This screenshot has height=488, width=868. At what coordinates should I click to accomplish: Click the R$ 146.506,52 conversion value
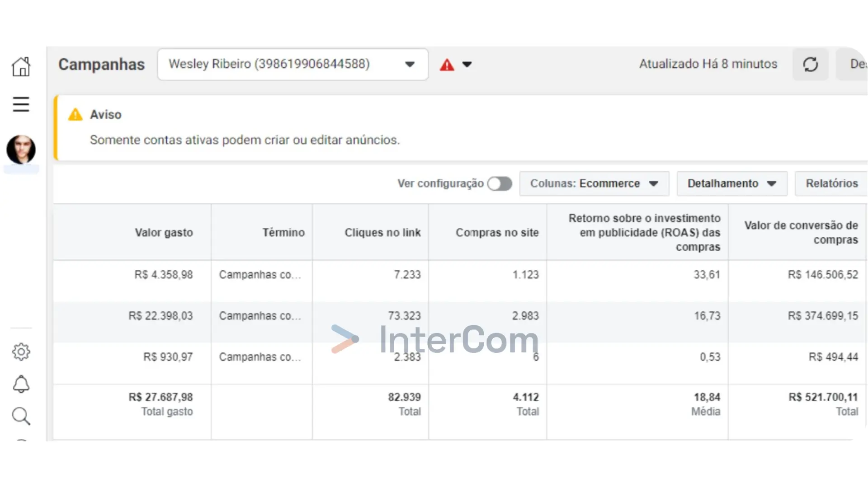pyautogui.click(x=823, y=275)
